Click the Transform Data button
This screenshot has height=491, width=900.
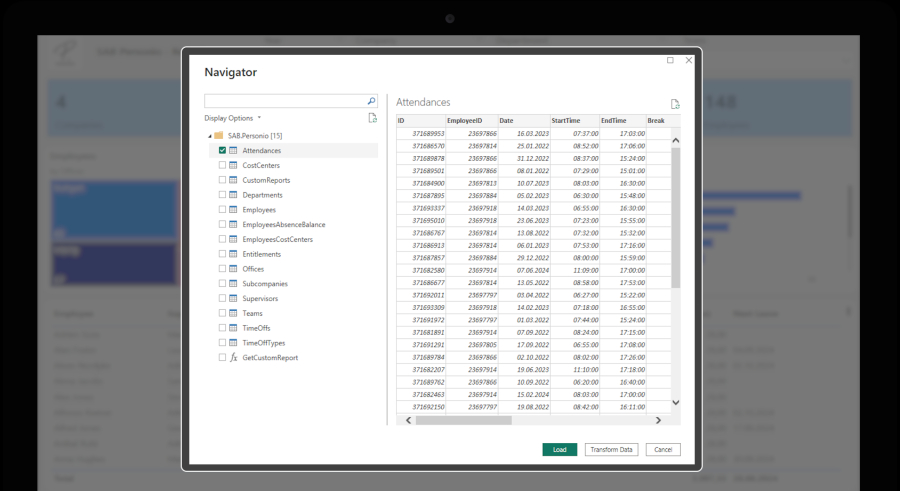[611, 450]
